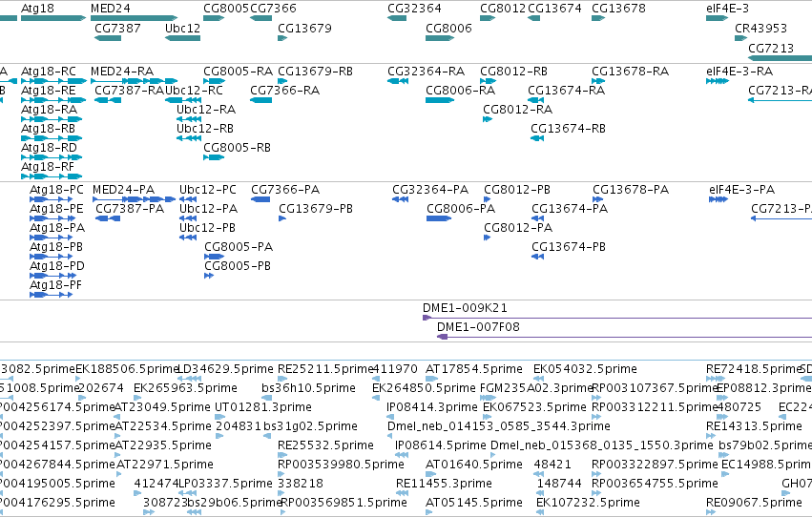Select the CG13674-PA protein feature
812x517 pixels.
click(537, 218)
